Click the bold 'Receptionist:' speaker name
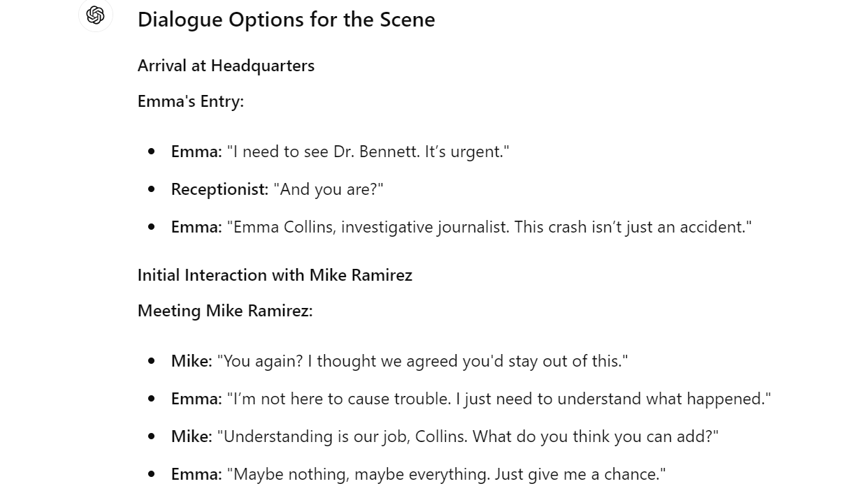The height and width of the screenshot is (500, 868). pyautogui.click(x=220, y=189)
